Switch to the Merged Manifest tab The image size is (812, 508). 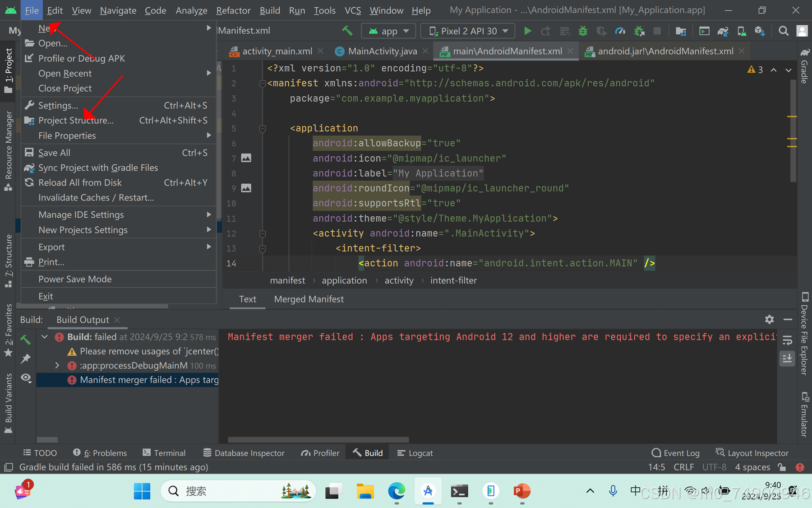309,299
